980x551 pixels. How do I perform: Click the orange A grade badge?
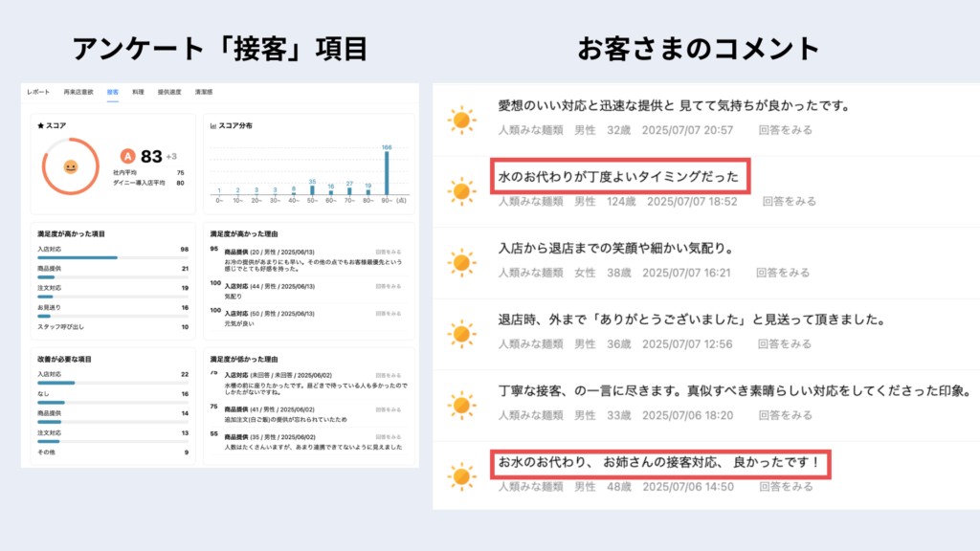coord(126,157)
